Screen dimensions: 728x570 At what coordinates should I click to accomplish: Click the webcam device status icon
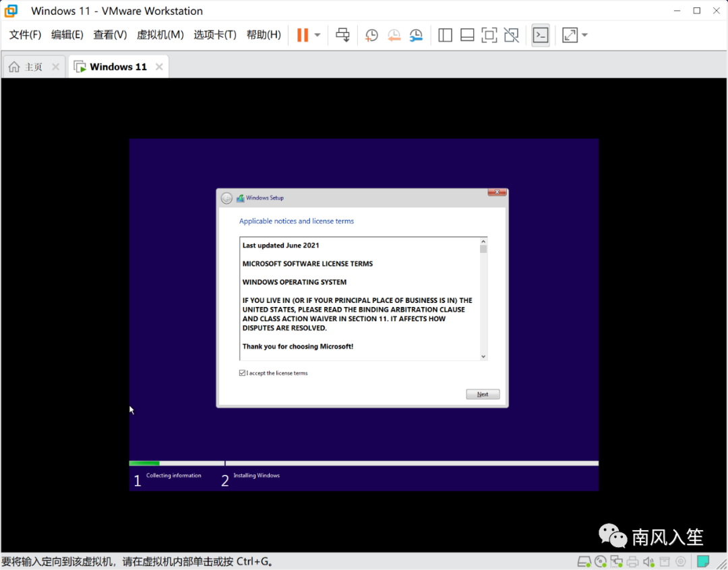click(x=681, y=562)
